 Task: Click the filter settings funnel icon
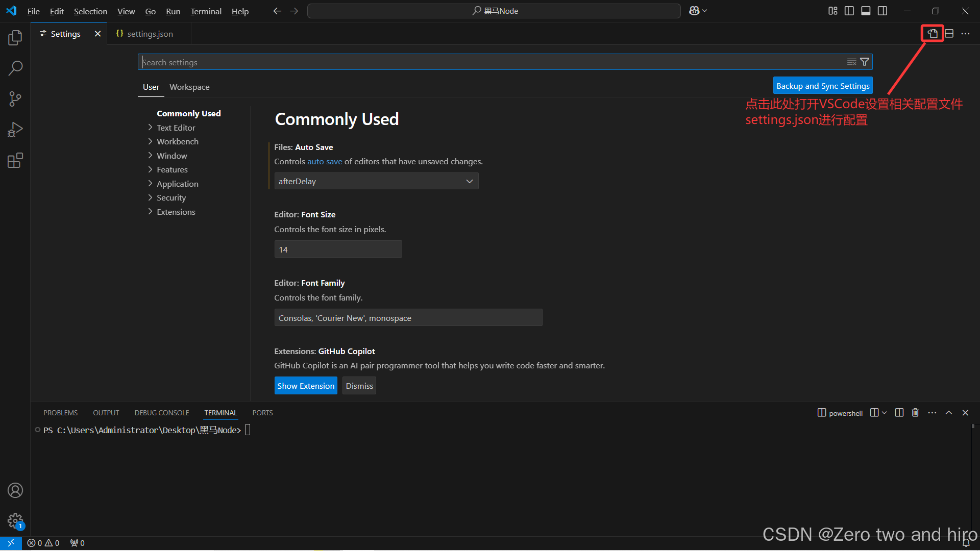click(865, 62)
